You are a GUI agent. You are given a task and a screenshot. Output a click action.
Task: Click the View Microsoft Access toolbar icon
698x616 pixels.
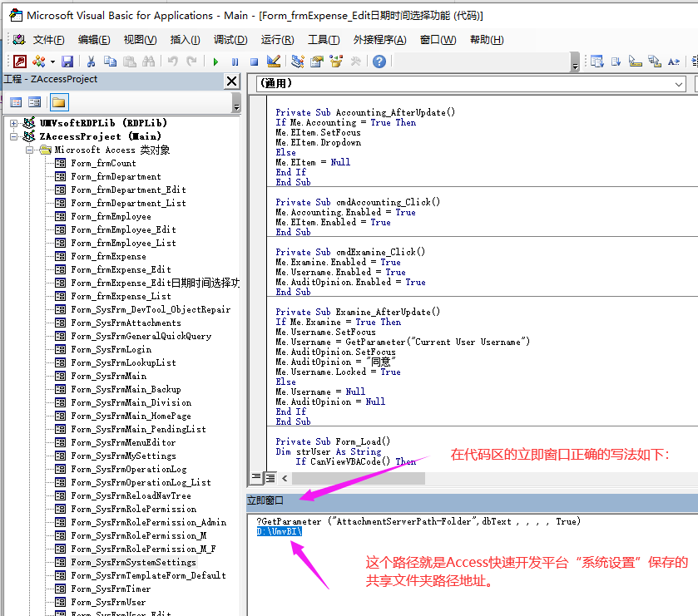(20, 62)
